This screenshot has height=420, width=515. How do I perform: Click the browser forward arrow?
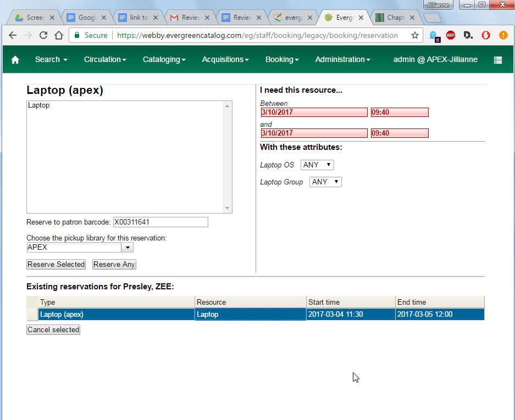[28, 35]
